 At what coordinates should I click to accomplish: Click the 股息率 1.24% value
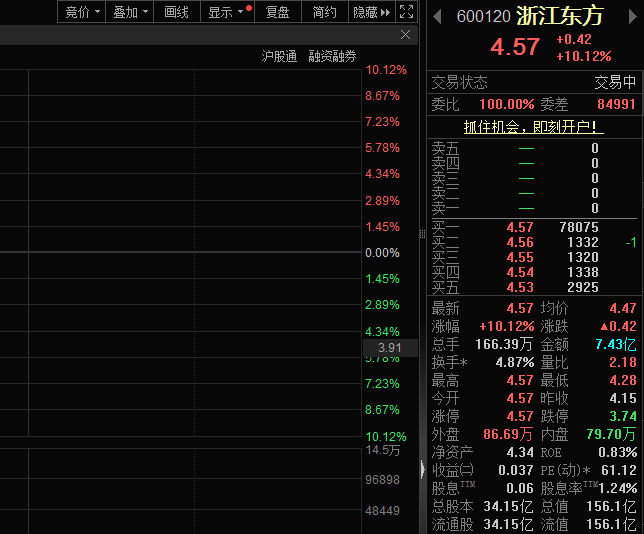[617, 488]
